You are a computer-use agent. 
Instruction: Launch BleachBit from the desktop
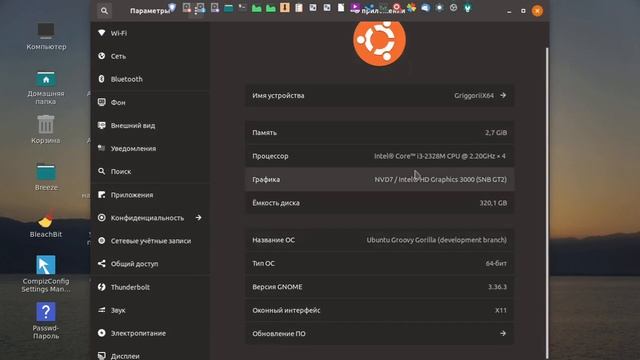pos(46,224)
